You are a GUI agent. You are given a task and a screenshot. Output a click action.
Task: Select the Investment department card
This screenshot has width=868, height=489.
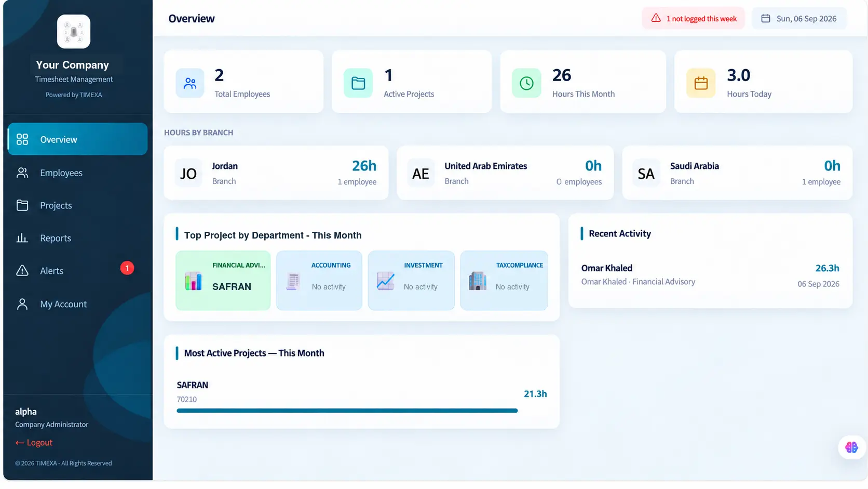click(411, 281)
